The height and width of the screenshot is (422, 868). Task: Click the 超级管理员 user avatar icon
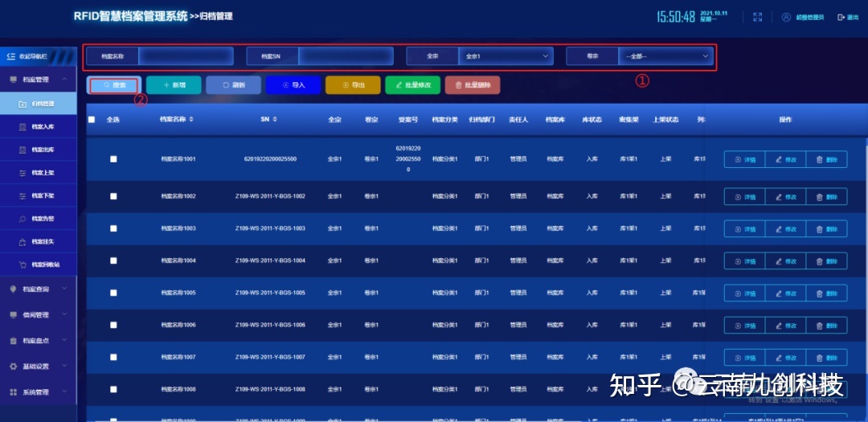(x=785, y=17)
